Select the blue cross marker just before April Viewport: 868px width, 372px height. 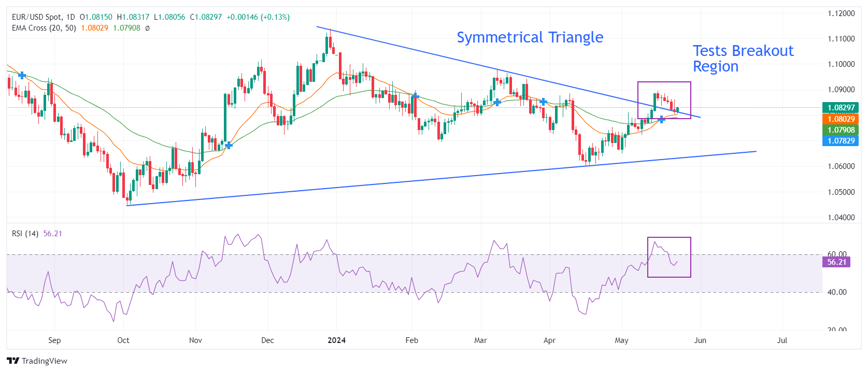point(543,102)
